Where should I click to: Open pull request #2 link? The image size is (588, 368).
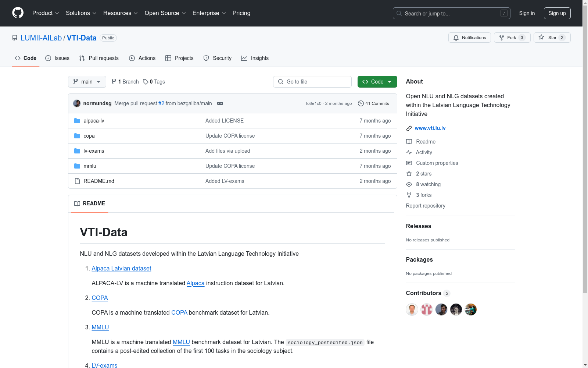tap(161, 103)
